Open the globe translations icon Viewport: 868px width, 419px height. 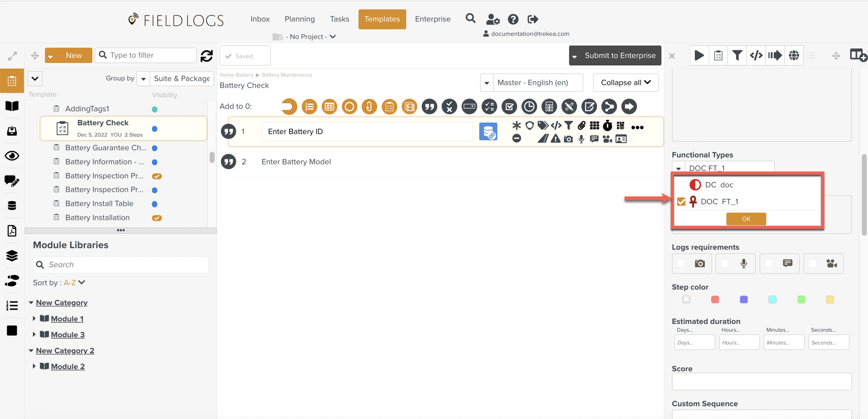tap(794, 55)
